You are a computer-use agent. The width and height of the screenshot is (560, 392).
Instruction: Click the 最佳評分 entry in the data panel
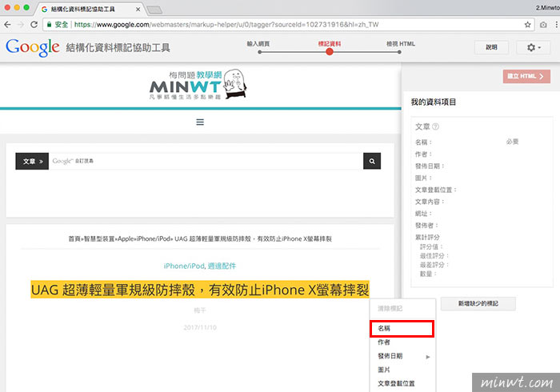(434, 256)
